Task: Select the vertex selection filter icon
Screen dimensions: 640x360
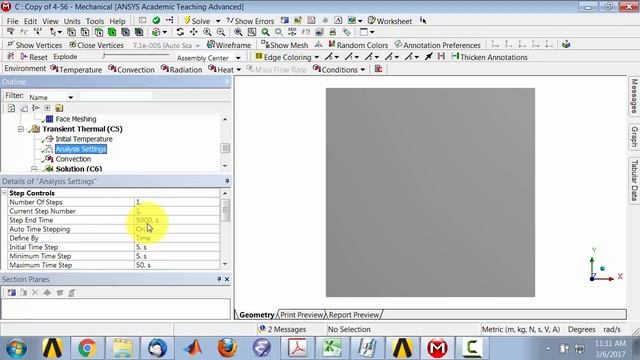Action: [x=71, y=32]
